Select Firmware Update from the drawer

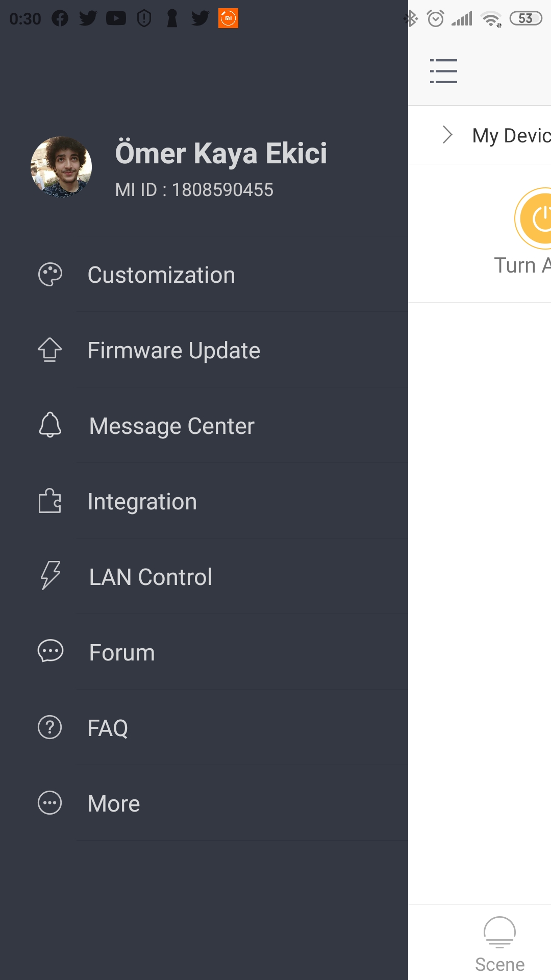[174, 351]
